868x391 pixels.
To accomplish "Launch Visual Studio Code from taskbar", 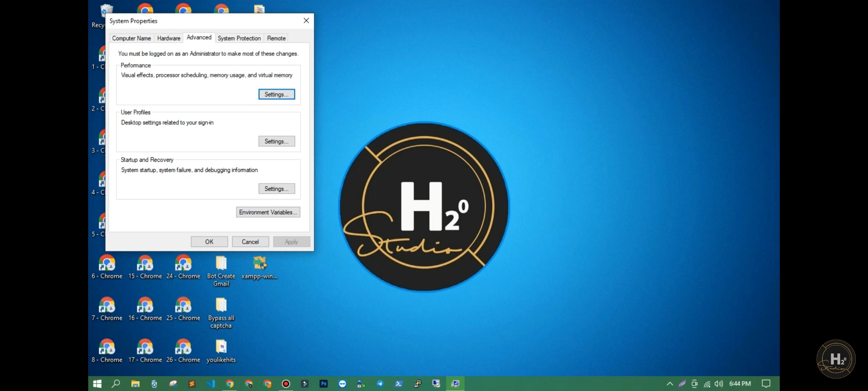I will [210, 384].
